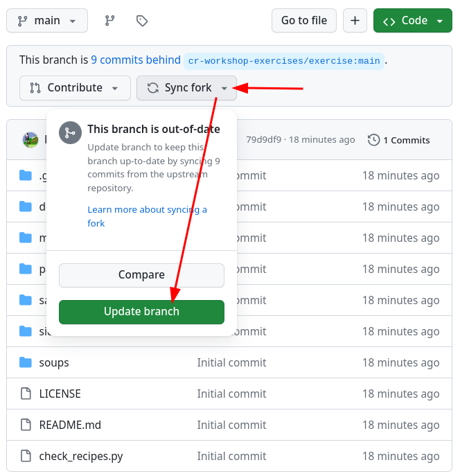This screenshot has height=476, width=460.
Task: Open the cr-workshop-exercises/exercise:main upstream link
Action: tap(284, 61)
